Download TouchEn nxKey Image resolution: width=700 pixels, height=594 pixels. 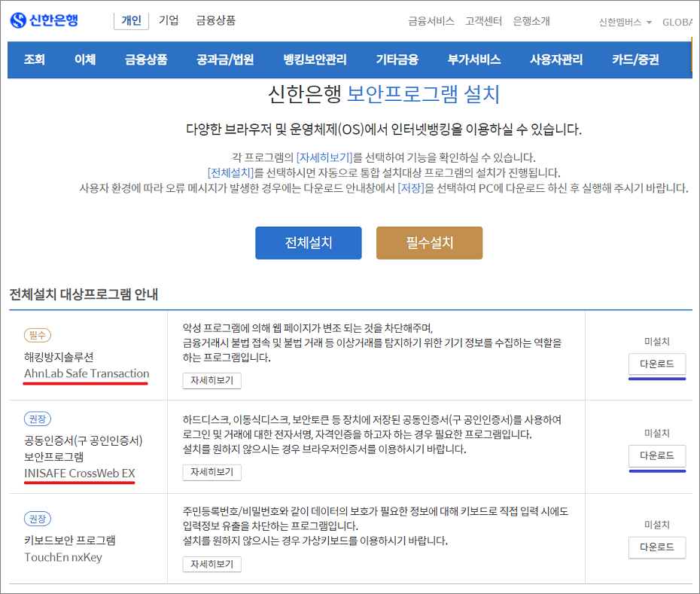pyautogui.click(x=656, y=547)
